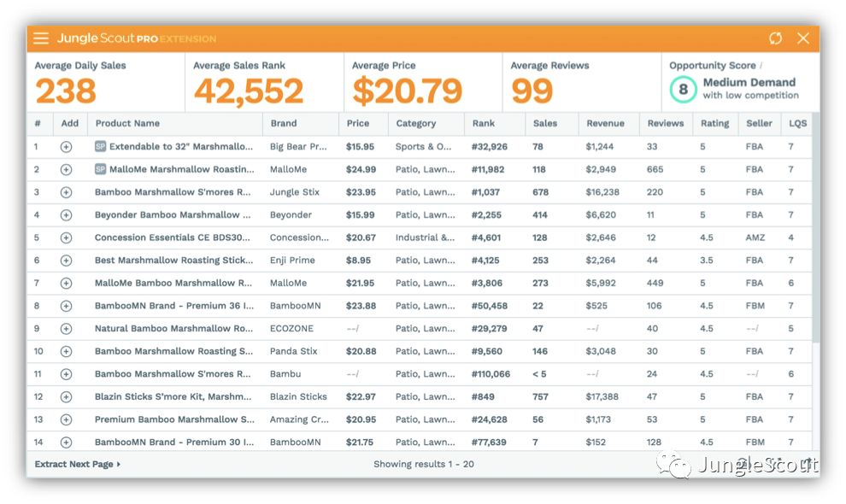Sort by Product Name column header

pos(127,123)
